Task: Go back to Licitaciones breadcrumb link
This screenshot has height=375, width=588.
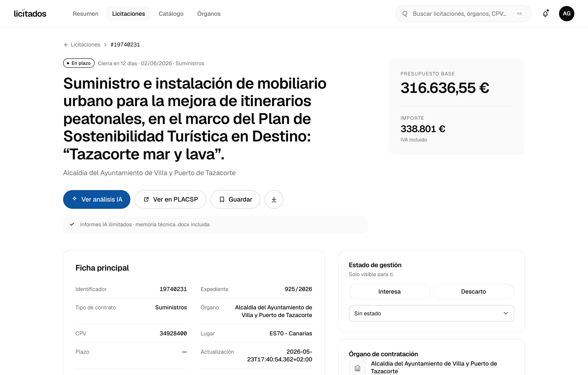Action: click(85, 45)
